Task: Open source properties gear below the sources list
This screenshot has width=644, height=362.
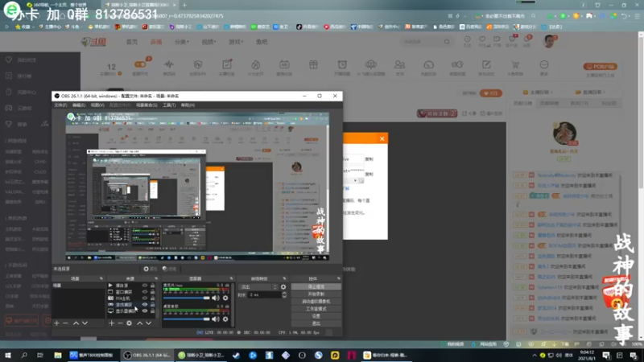Action: point(129,323)
